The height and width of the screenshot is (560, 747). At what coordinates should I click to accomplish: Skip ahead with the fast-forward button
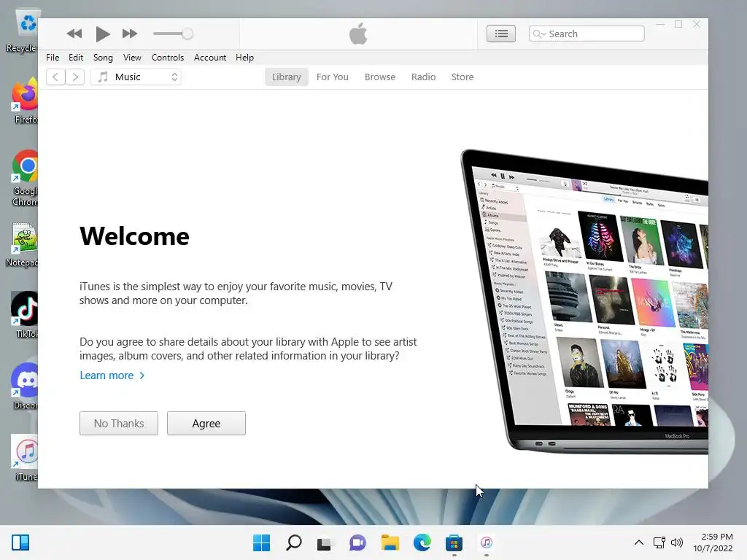click(x=130, y=34)
